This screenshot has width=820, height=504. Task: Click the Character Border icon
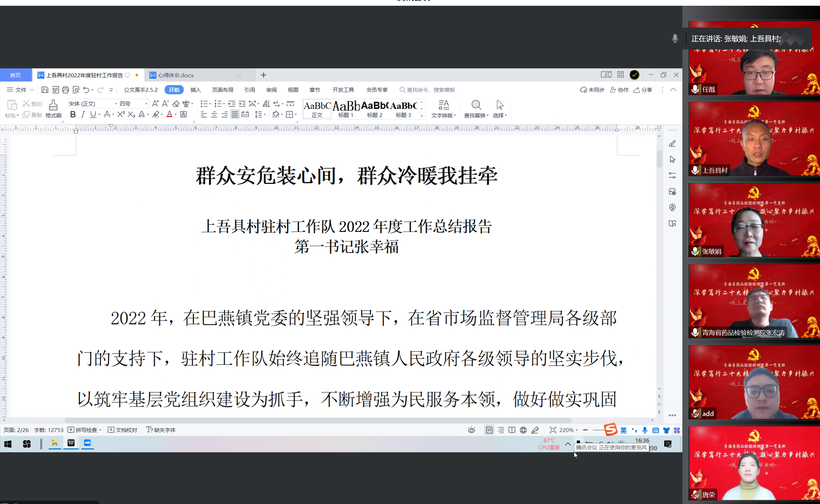coord(183,115)
